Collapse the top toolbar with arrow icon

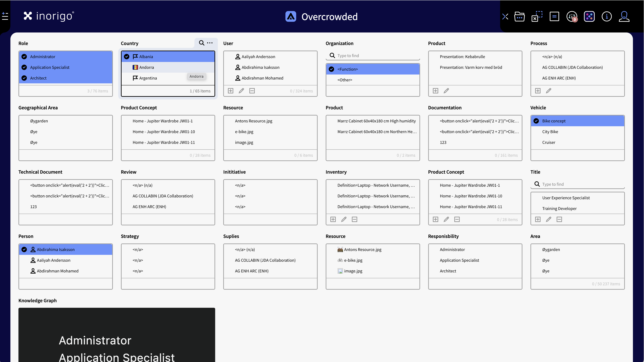click(x=505, y=17)
